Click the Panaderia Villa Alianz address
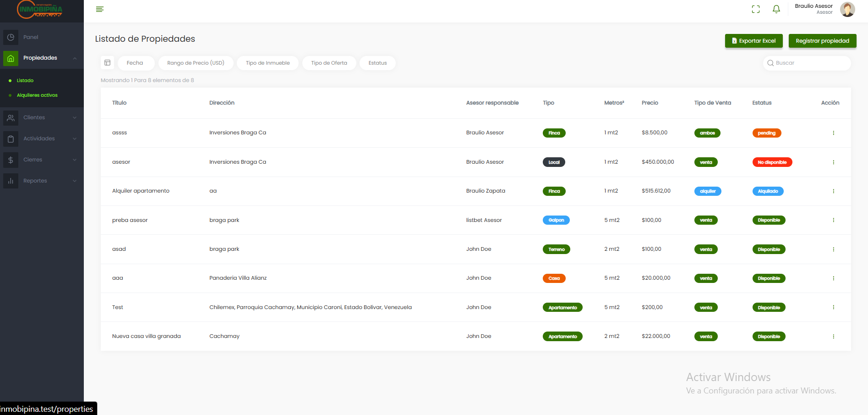Image resolution: width=868 pixels, height=415 pixels. pos(238,278)
